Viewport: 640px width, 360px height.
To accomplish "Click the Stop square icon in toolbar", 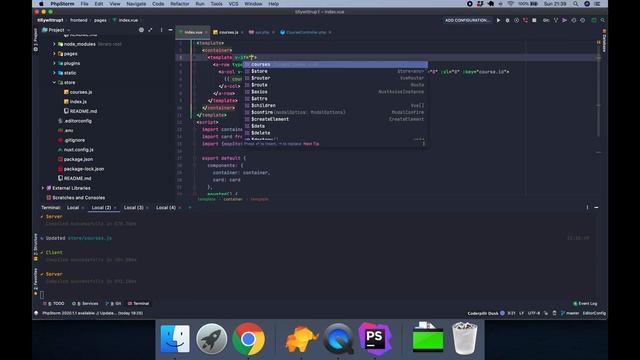I will pyautogui.click(x=534, y=20).
